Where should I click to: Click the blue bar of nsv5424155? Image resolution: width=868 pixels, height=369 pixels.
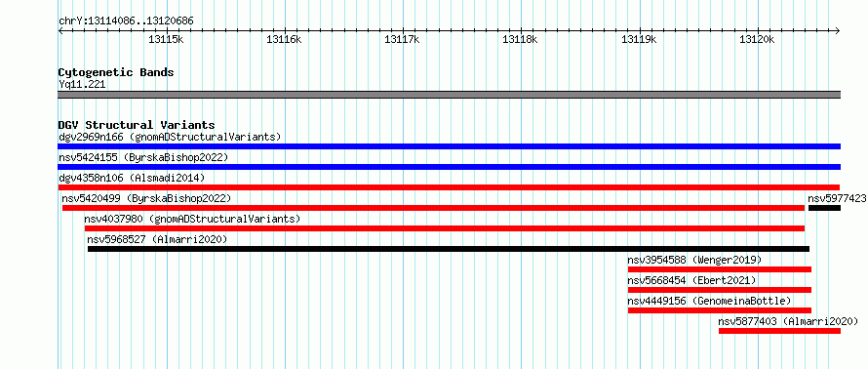click(449, 167)
